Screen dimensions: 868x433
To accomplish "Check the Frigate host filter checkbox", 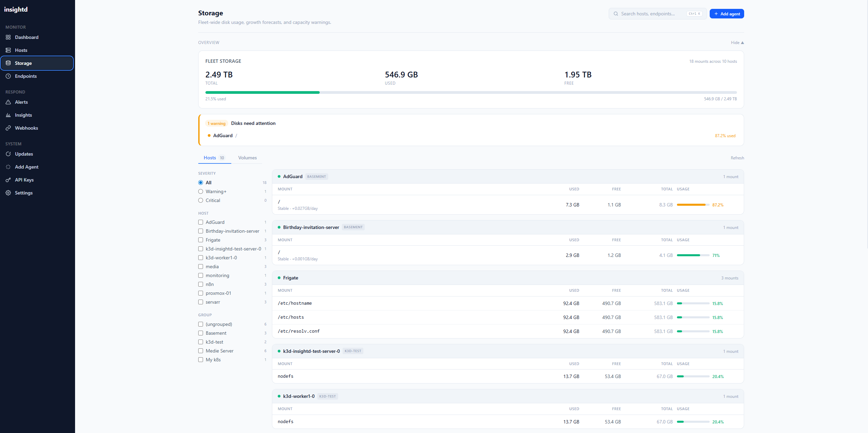I will pyautogui.click(x=201, y=240).
